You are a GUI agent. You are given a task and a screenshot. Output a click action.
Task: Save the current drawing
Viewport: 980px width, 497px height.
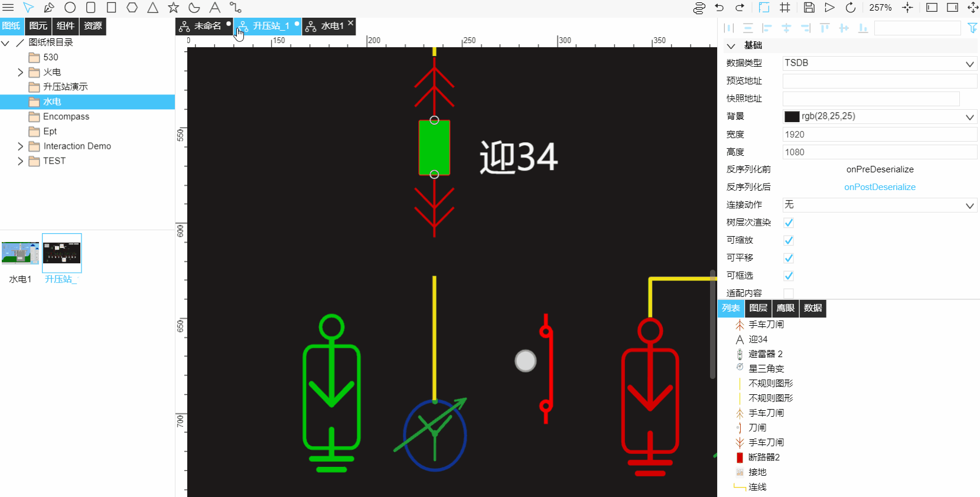(x=809, y=8)
